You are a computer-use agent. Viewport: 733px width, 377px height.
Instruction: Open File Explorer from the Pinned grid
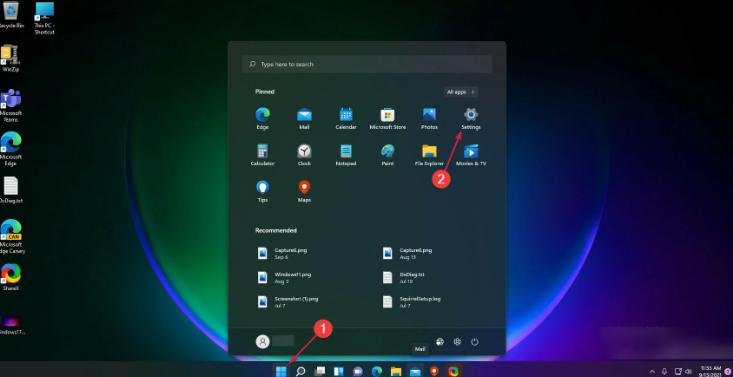coord(429,155)
